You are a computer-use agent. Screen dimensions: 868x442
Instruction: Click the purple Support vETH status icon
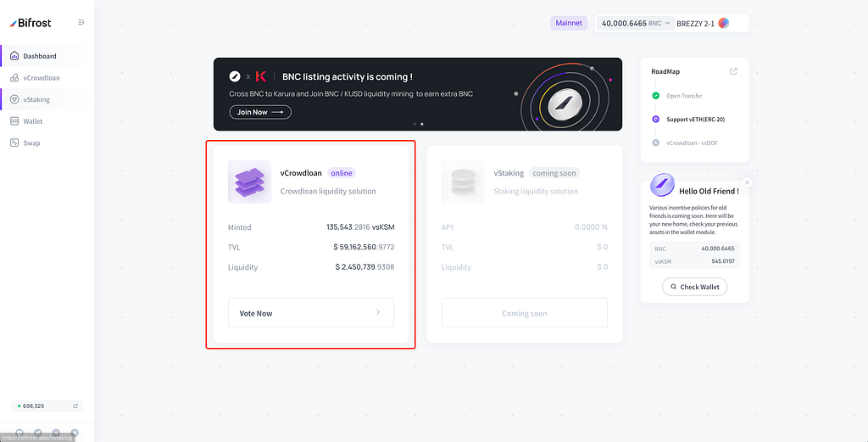click(x=656, y=119)
